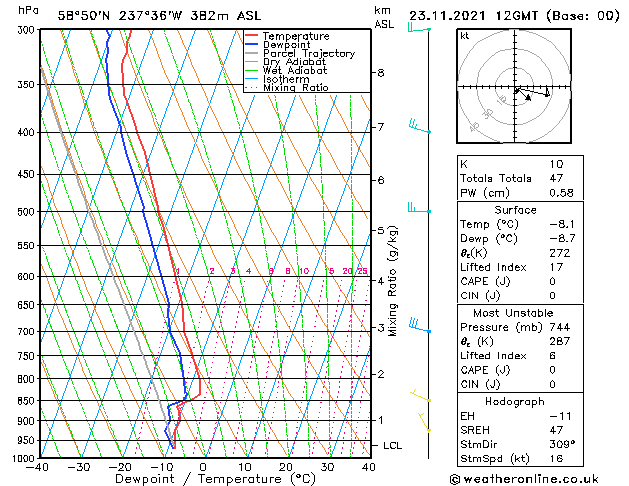Image resolution: width=629 pixels, height=486 pixels.
Task: Click the StmDir 309° value
Action: [x=562, y=444]
